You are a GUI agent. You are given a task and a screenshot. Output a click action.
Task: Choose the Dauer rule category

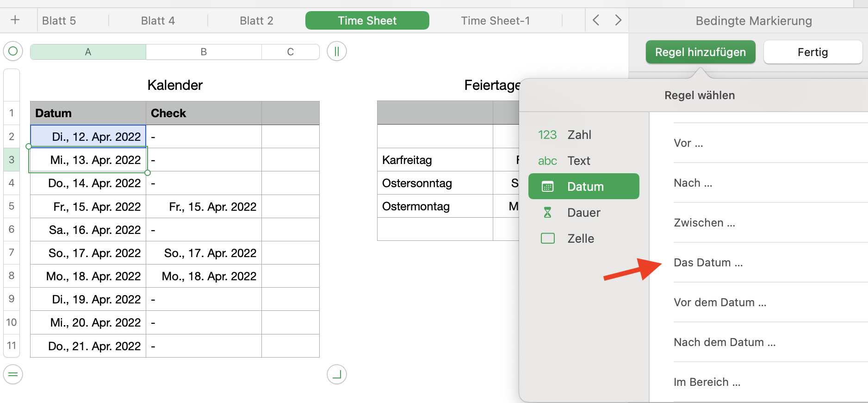tap(583, 213)
